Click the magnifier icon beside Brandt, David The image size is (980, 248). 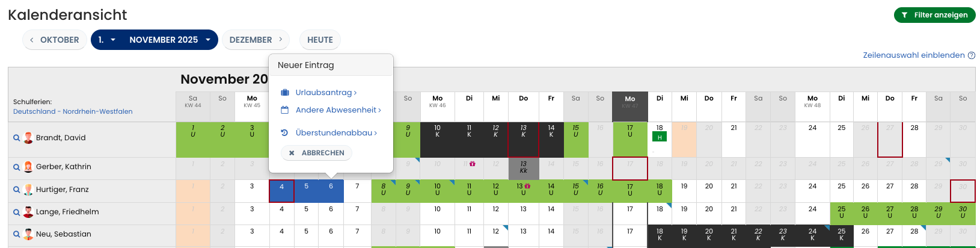click(x=17, y=138)
